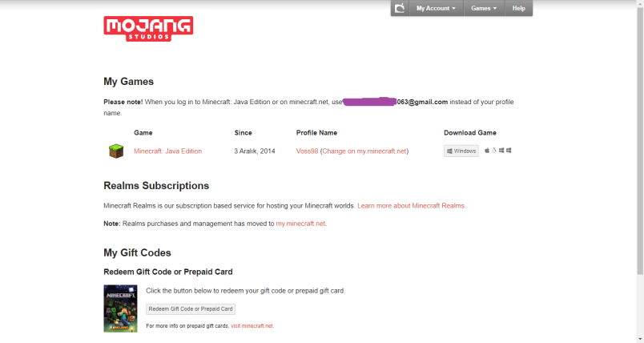Open the My Account dropdown menu
This screenshot has width=644, height=343.
(436, 8)
